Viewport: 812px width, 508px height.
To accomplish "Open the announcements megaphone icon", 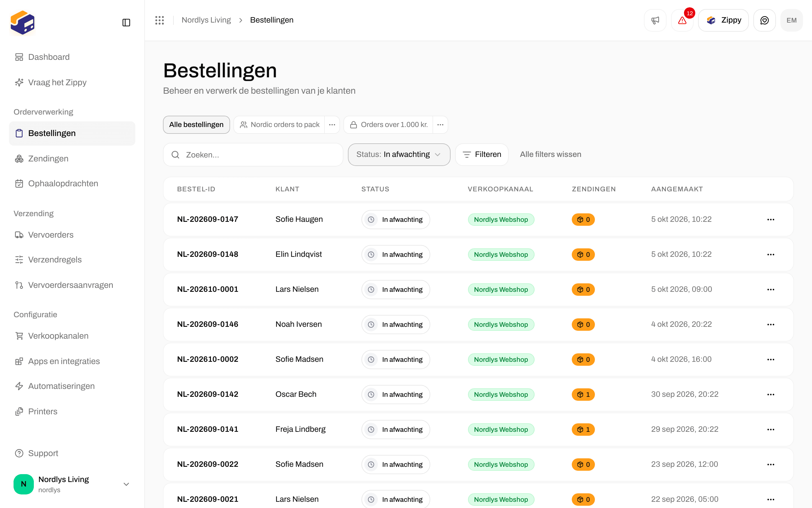I will [655, 20].
